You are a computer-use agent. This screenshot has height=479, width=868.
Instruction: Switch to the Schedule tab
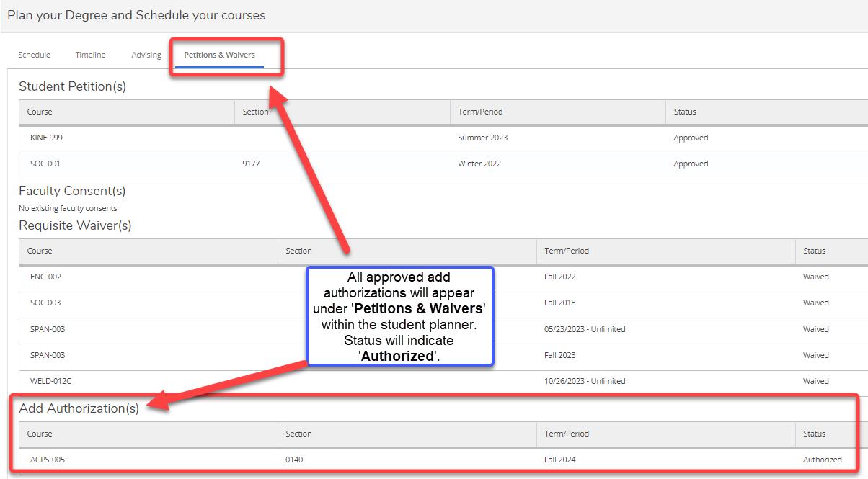click(34, 55)
